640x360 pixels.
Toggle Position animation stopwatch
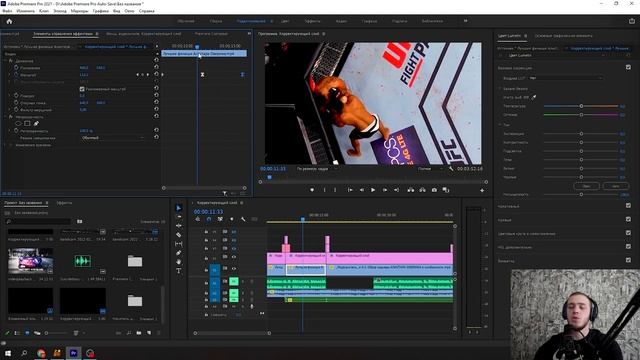pos(16,67)
